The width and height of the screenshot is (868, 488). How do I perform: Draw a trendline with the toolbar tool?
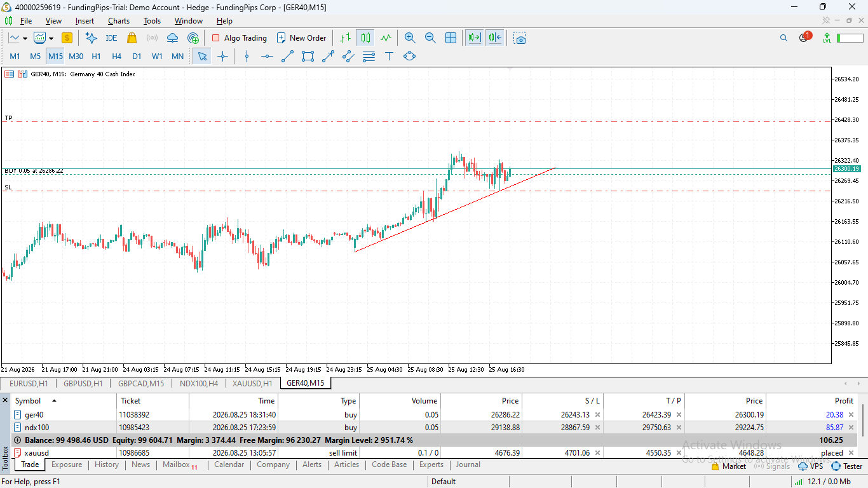287,56
